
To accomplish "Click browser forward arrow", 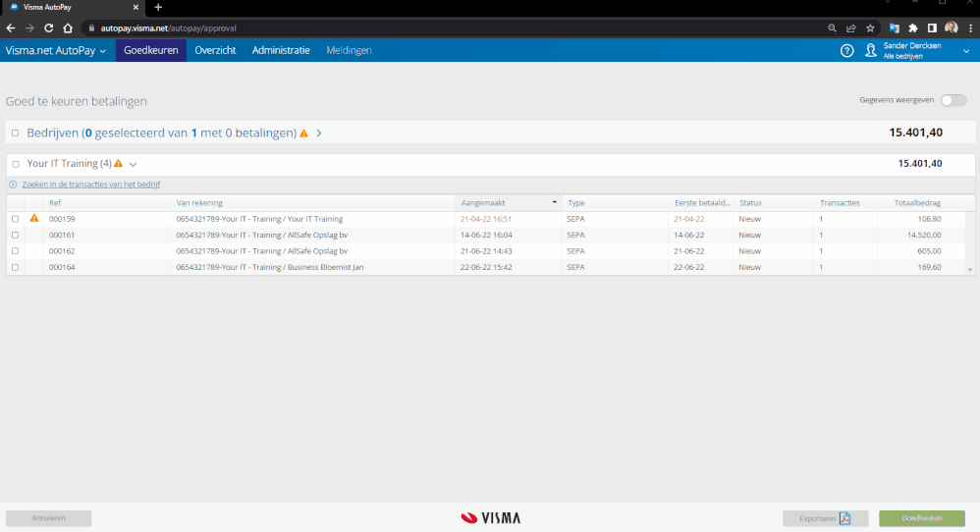I will (29, 28).
